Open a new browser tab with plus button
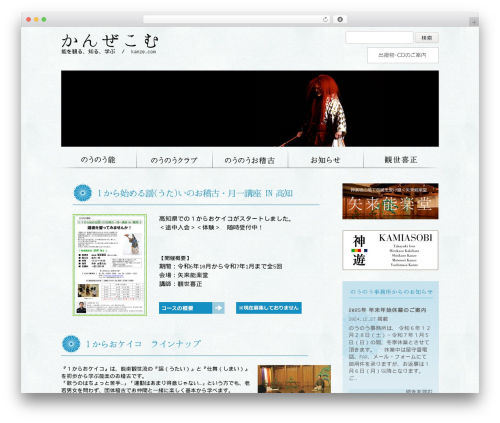The height and width of the screenshot is (423, 500). [x=474, y=22]
